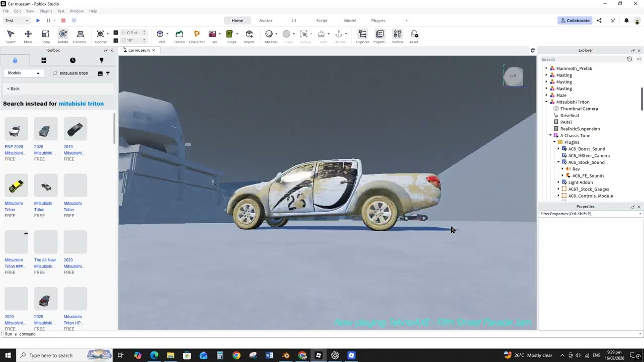Select RealisticSuspension in Explorer tree
This screenshot has width=644, height=362.
580,129
